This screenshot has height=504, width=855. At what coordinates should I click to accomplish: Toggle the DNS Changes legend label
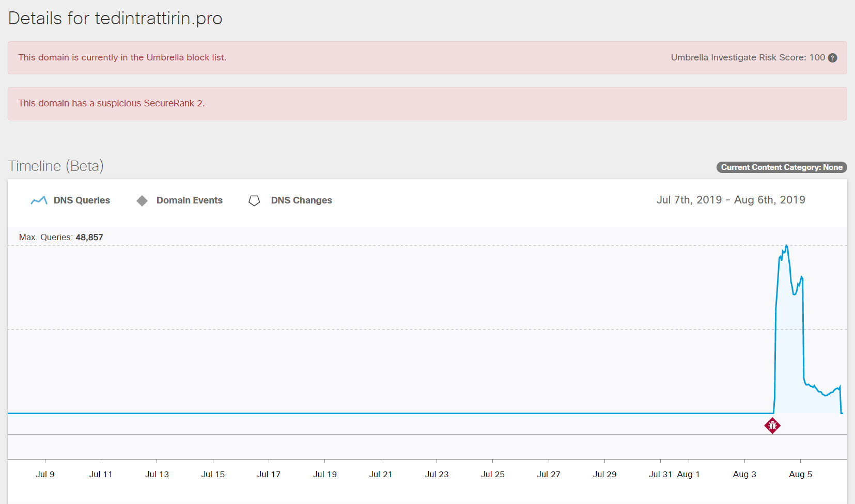click(301, 200)
